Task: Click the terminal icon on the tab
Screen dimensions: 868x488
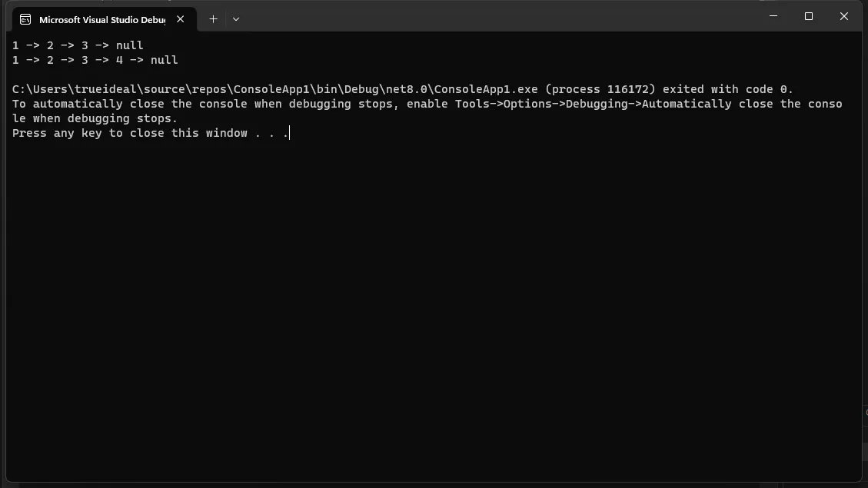Action: point(25,19)
